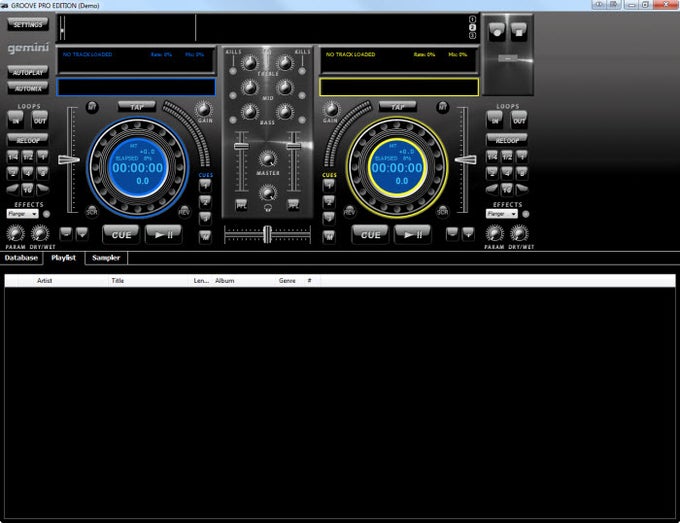Click the left deck GAIN knob
Image resolution: width=680 pixels, height=523 pixels.
pos(204,109)
